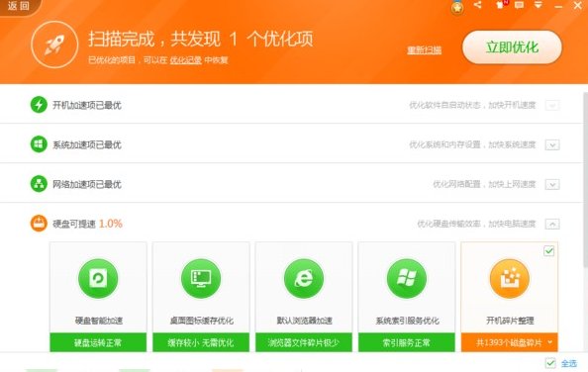This screenshot has height=372, width=588.
Task: Select the 开机加速项已最优 text
Action: pos(87,105)
